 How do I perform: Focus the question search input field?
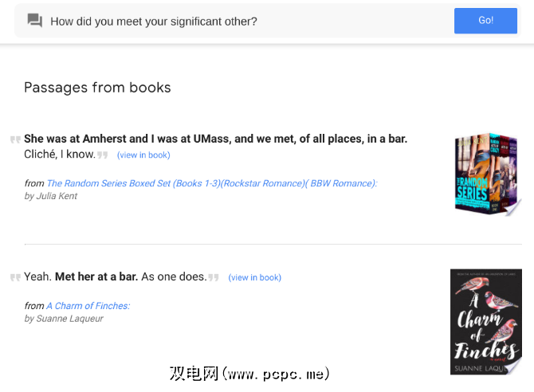click(239, 22)
